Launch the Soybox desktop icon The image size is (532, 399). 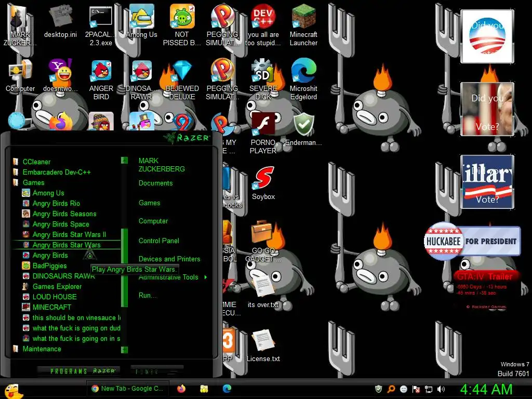[x=263, y=183]
